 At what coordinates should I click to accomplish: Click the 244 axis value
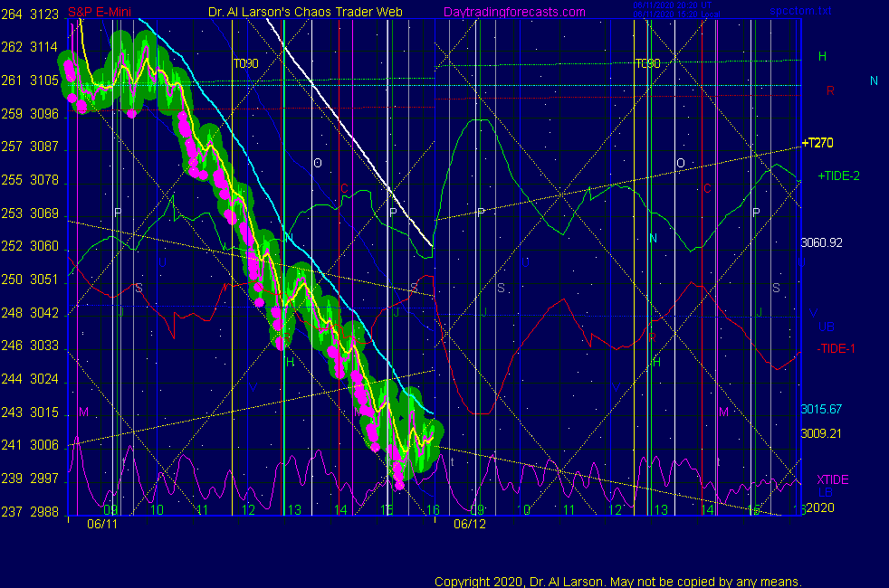[x=12, y=378]
